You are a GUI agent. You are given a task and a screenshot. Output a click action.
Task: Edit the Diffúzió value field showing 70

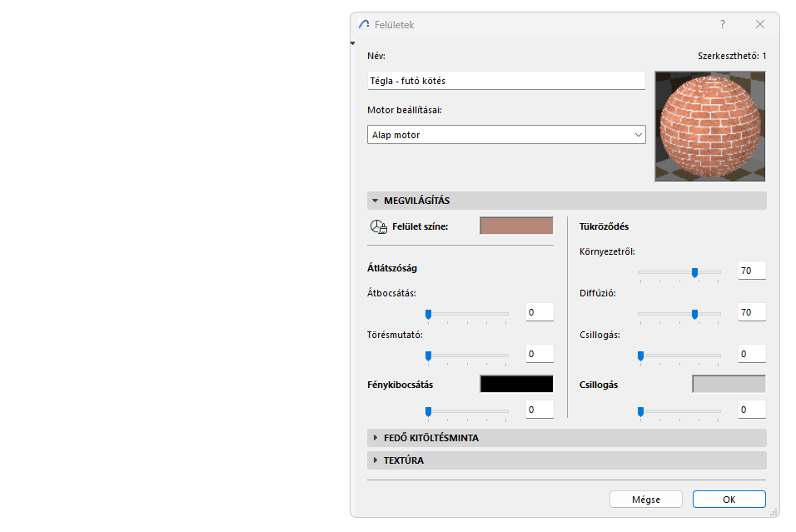pos(751,314)
